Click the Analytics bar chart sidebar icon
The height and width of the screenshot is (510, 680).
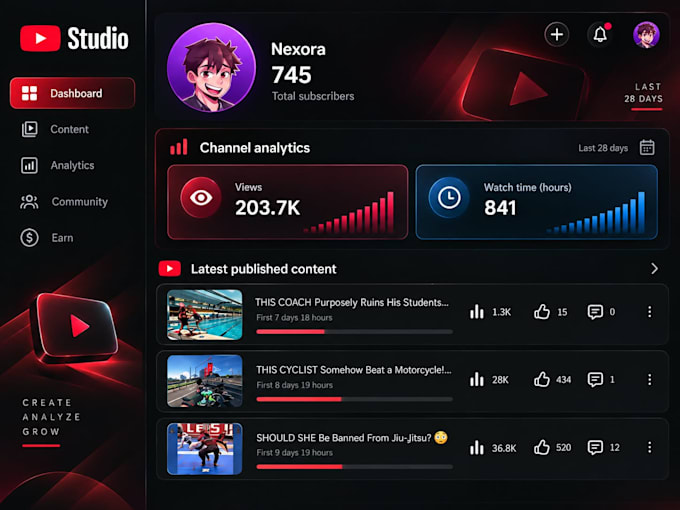click(x=29, y=165)
